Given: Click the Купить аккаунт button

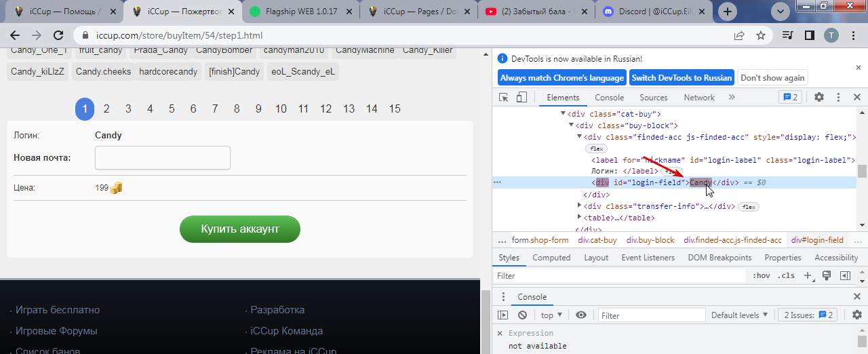Looking at the screenshot, I should (240, 229).
